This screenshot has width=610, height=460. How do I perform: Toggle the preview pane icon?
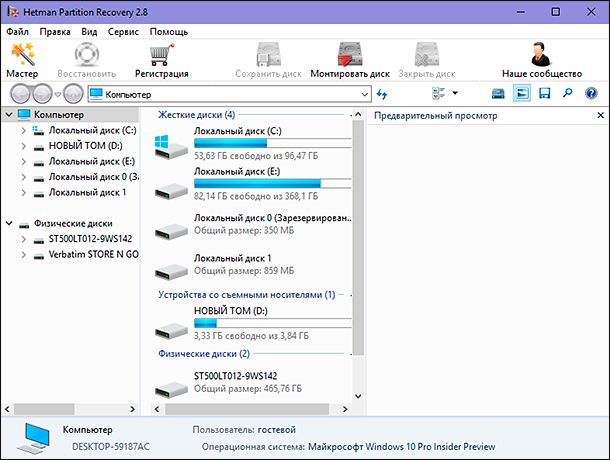coord(522,93)
